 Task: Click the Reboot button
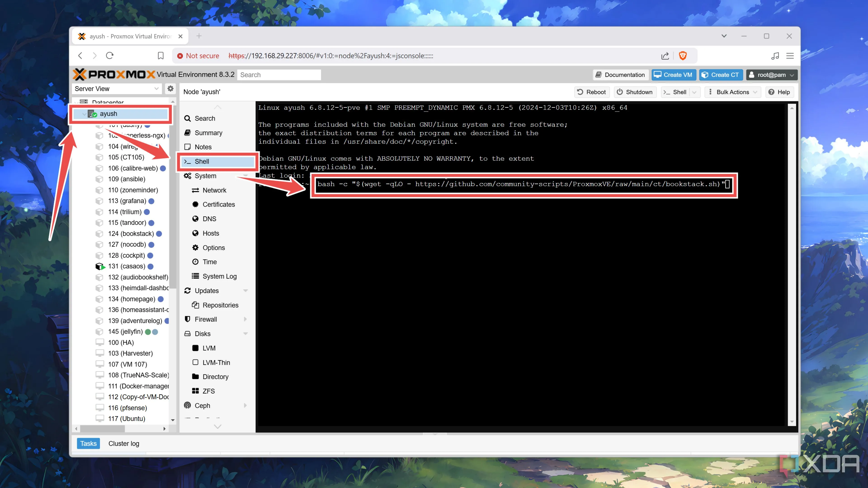tap(591, 92)
